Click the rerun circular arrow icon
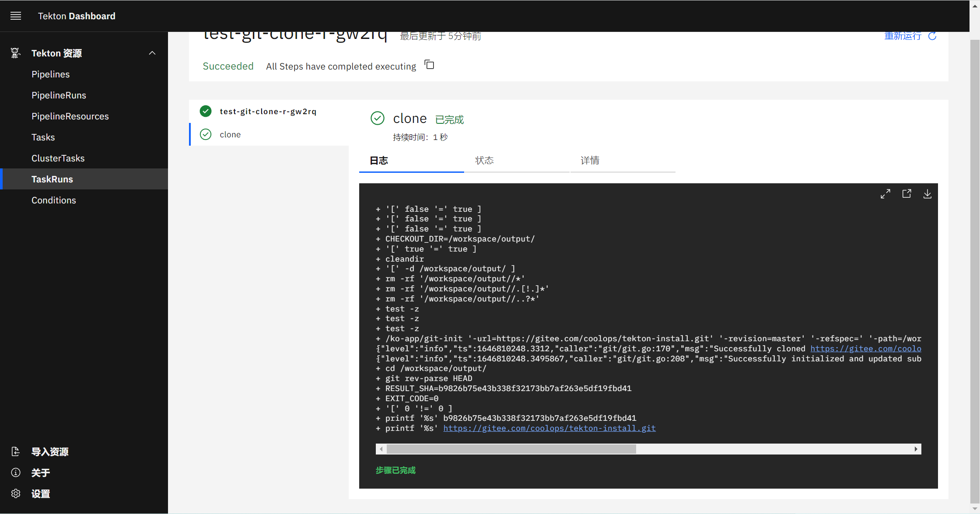 [x=932, y=36]
